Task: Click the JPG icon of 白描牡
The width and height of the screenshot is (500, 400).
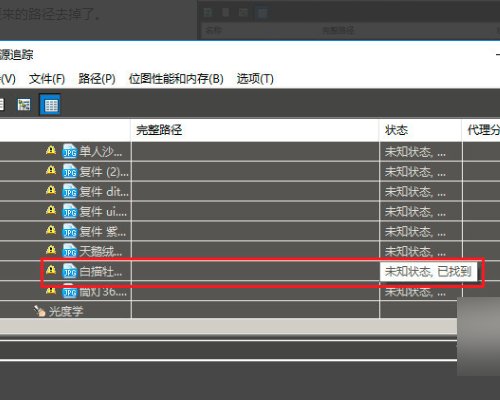Action: (x=70, y=271)
